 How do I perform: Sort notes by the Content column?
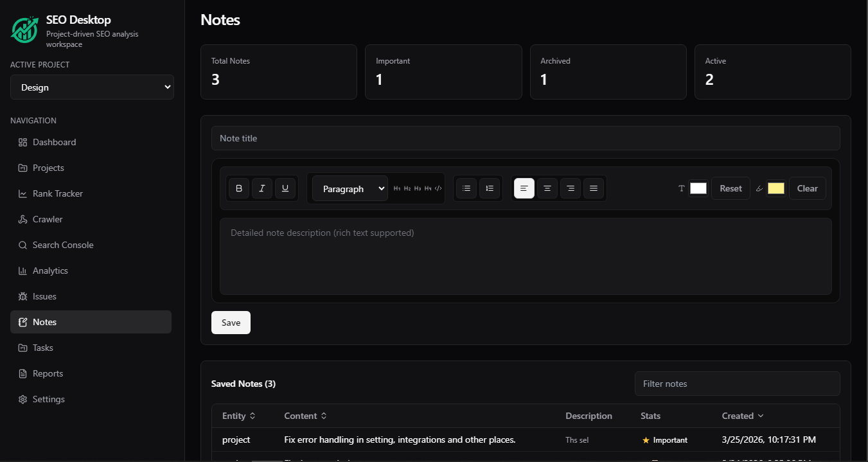tap(305, 416)
